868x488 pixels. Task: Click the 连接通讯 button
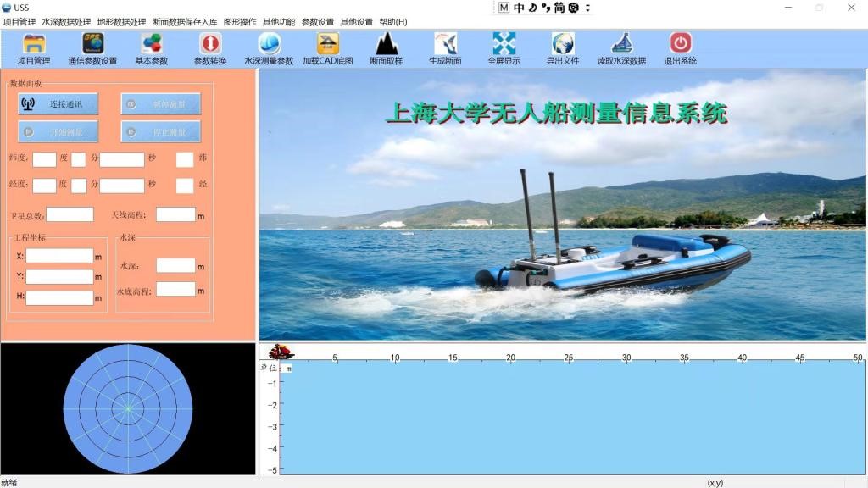pyautogui.click(x=58, y=104)
